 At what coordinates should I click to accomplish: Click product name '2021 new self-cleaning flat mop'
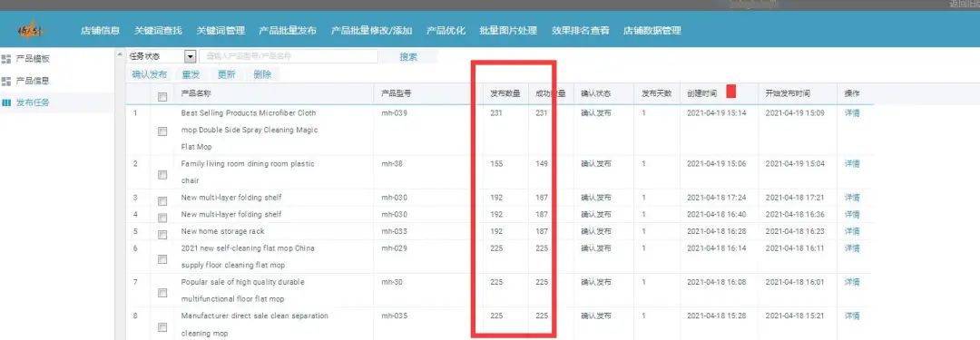pos(248,257)
